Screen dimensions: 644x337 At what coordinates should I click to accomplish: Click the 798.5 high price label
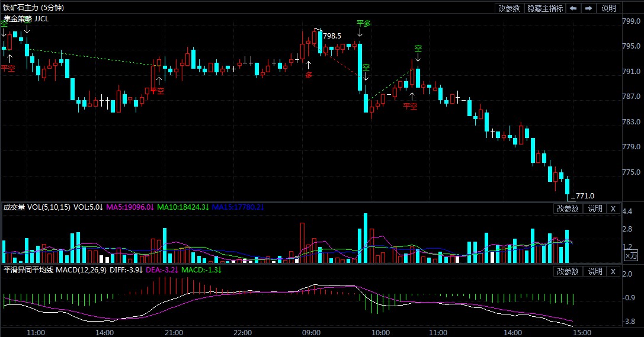click(332, 36)
